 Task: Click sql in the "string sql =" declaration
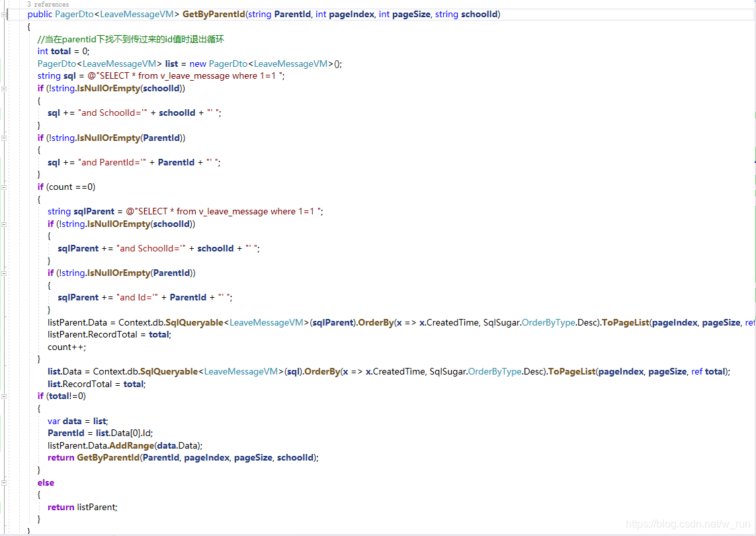(69, 75)
